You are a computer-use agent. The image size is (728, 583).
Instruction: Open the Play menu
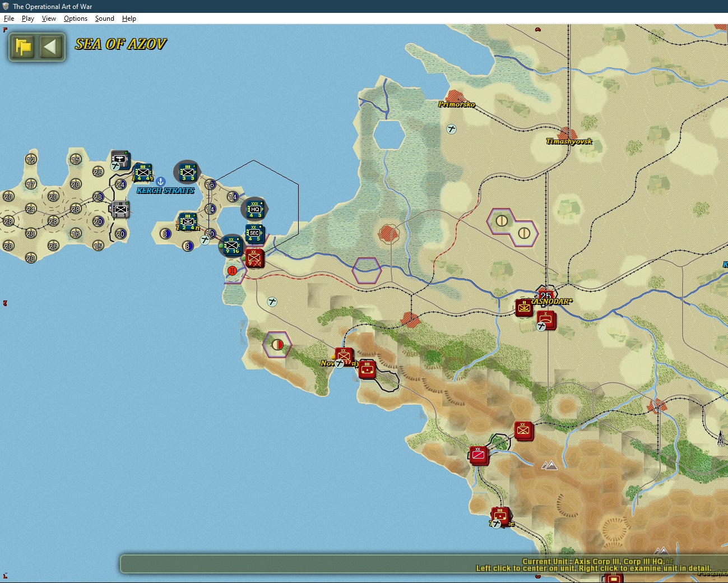[28, 18]
